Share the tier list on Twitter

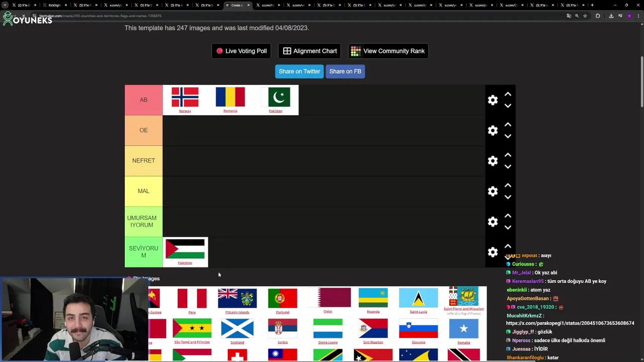(x=299, y=71)
